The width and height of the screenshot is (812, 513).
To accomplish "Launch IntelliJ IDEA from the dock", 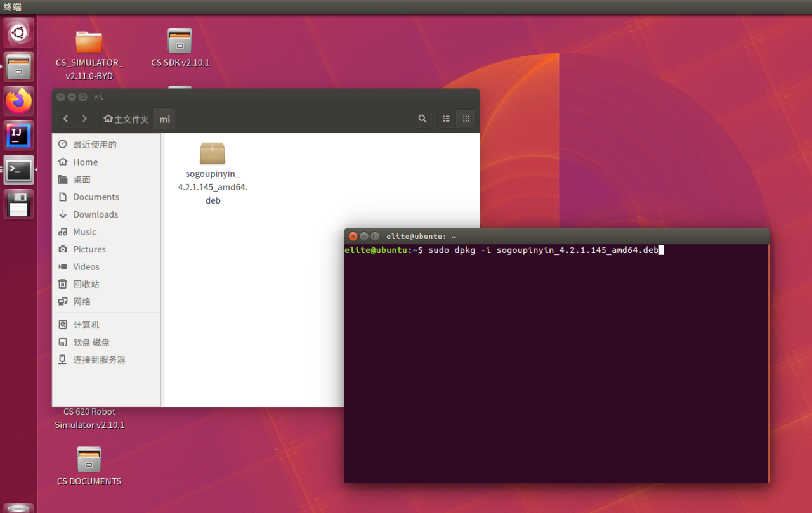I will (18, 135).
